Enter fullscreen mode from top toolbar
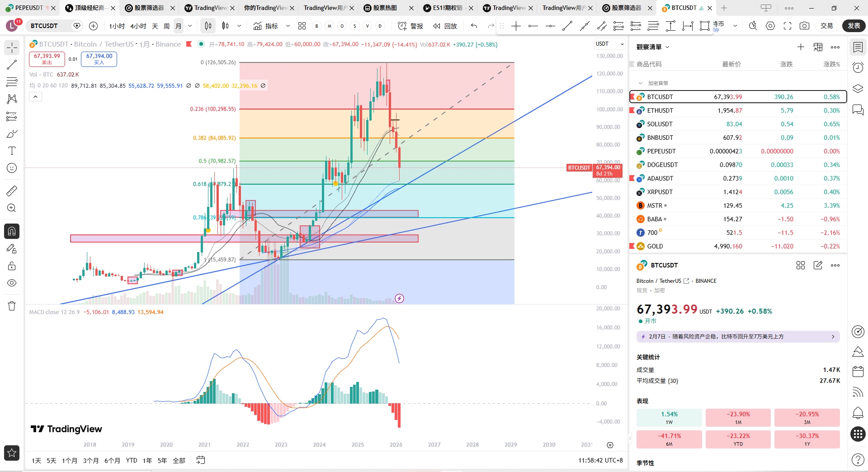The image size is (868, 472). click(x=788, y=26)
